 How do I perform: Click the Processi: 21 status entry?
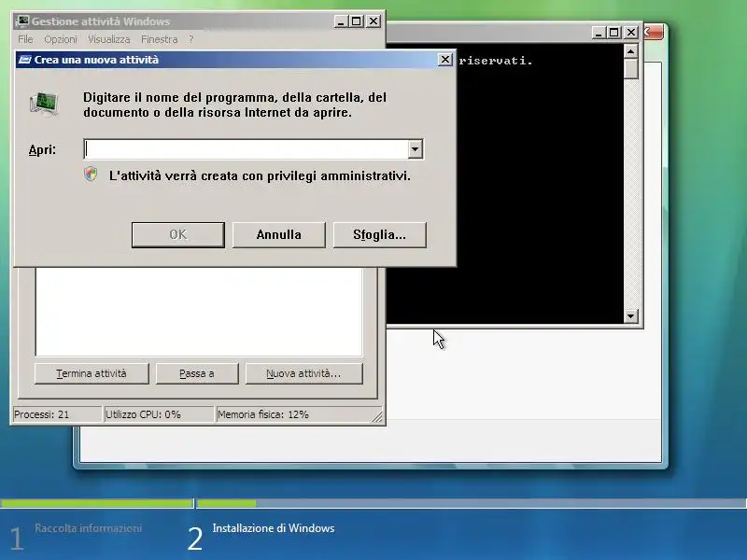(x=57, y=414)
